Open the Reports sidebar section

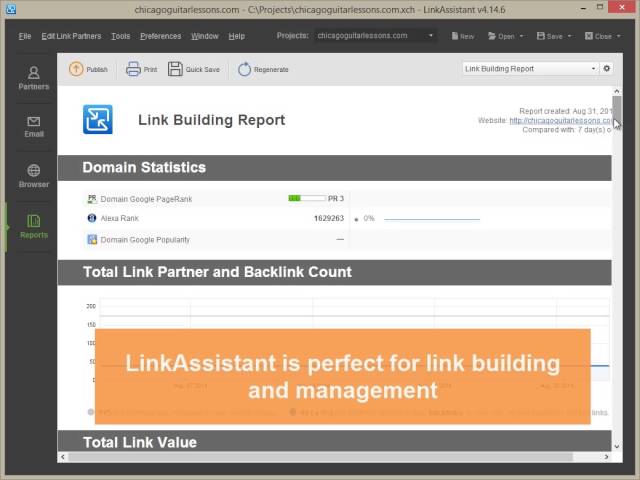33,227
